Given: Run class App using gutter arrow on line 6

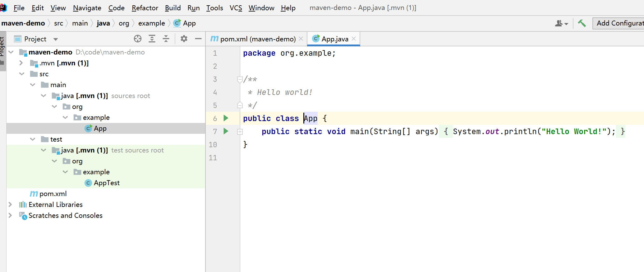Looking at the screenshot, I should click(226, 118).
